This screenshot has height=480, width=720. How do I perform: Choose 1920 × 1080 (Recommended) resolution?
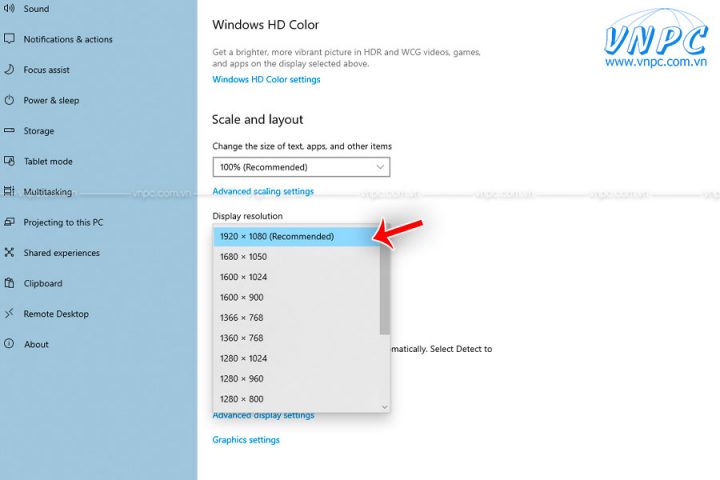coord(277,236)
